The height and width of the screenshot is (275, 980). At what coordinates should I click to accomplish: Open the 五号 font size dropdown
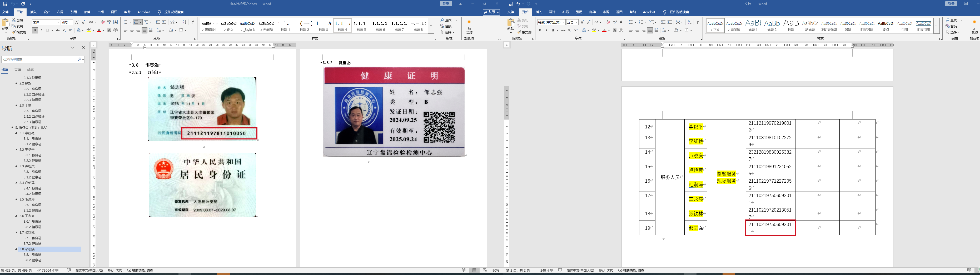[576, 22]
